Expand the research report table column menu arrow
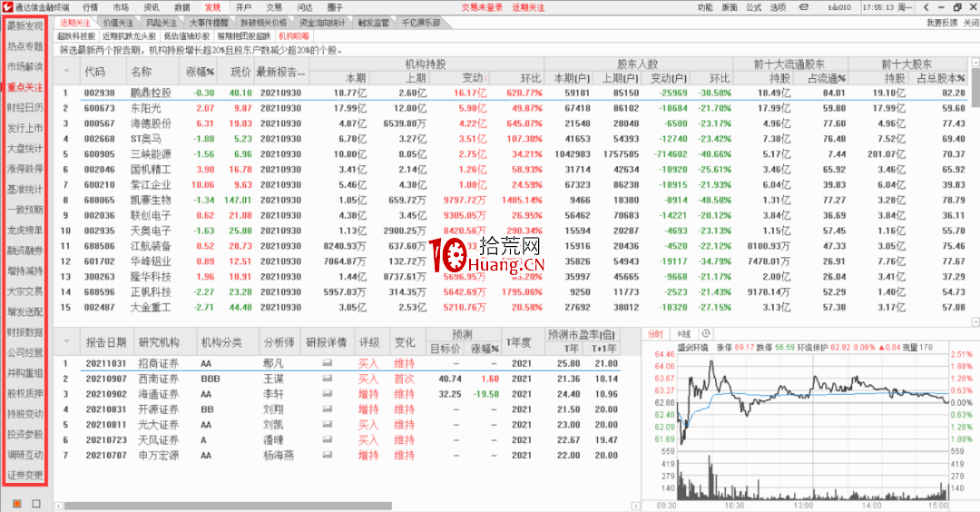The width and height of the screenshot is (980, 512). [66, 342]
